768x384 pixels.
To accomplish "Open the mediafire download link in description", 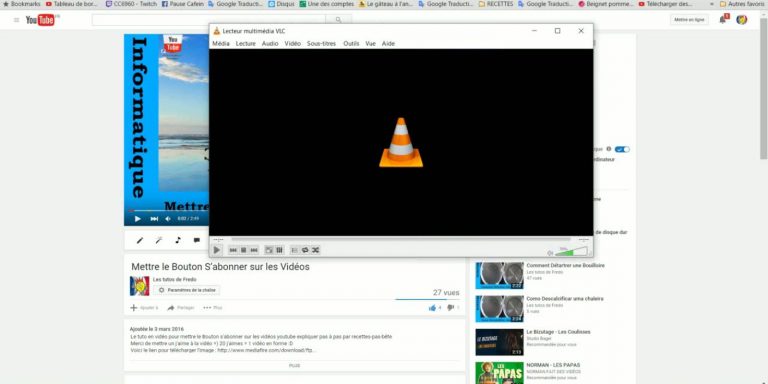I will pos(267,350).
